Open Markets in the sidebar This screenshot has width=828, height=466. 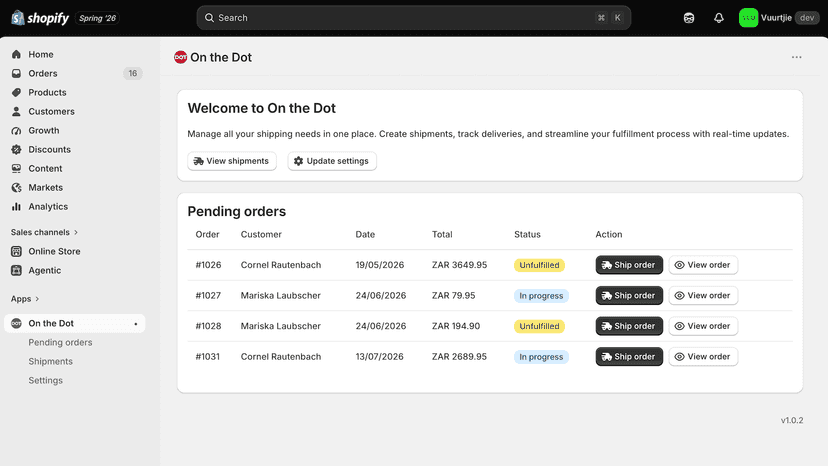74,188
